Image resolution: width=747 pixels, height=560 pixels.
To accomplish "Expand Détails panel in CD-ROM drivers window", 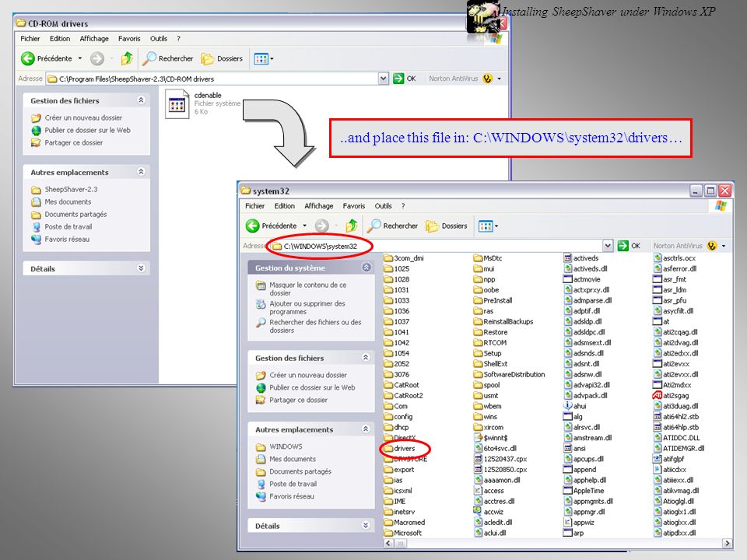I will point(141,268).
